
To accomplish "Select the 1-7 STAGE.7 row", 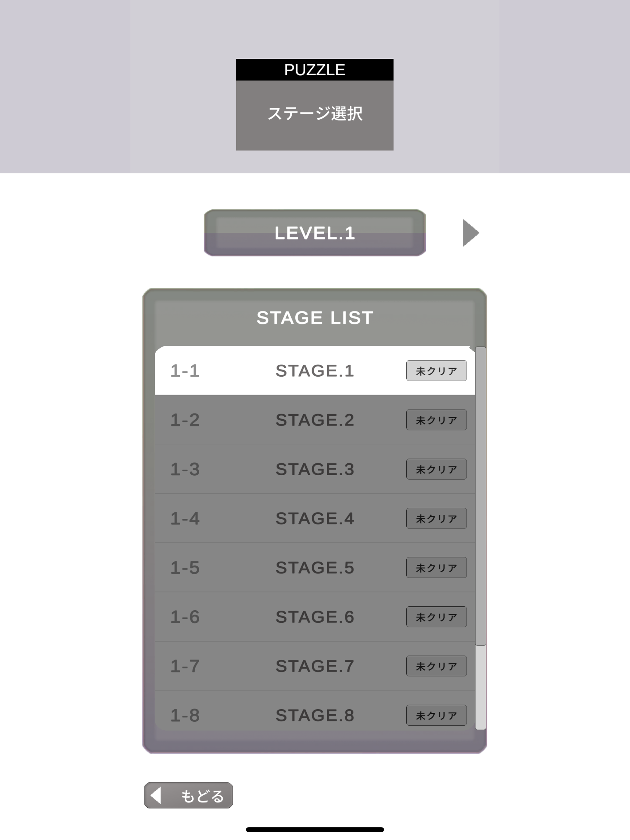I will click(x=314, y=666).
